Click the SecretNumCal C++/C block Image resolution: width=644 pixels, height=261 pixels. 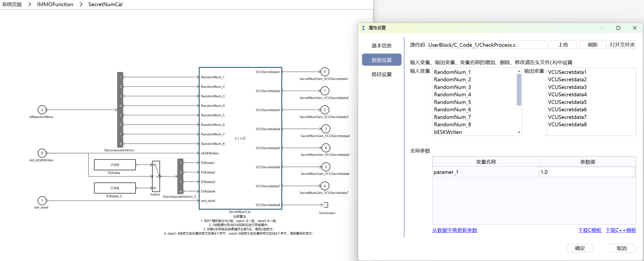pyautogui.click(x=240, y=138)
